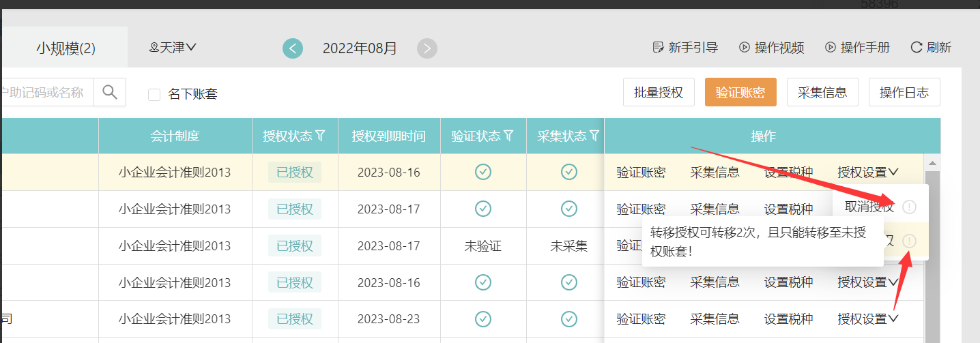Viewport: 980px width, 343px height.
Task: Click the 采集状态 filter funnel icon
Action: [x=594, y=136]
